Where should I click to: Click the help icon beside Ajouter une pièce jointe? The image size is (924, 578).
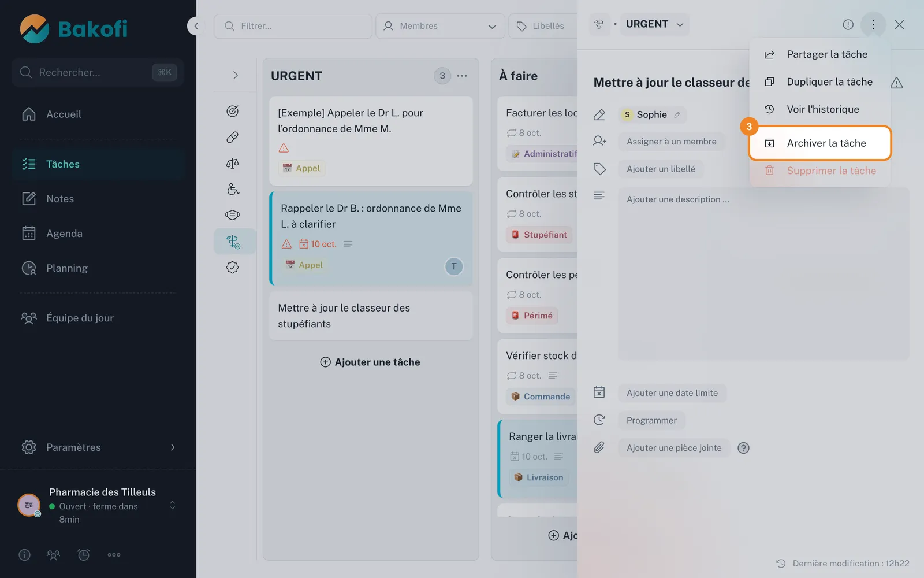tap(743, 448)
